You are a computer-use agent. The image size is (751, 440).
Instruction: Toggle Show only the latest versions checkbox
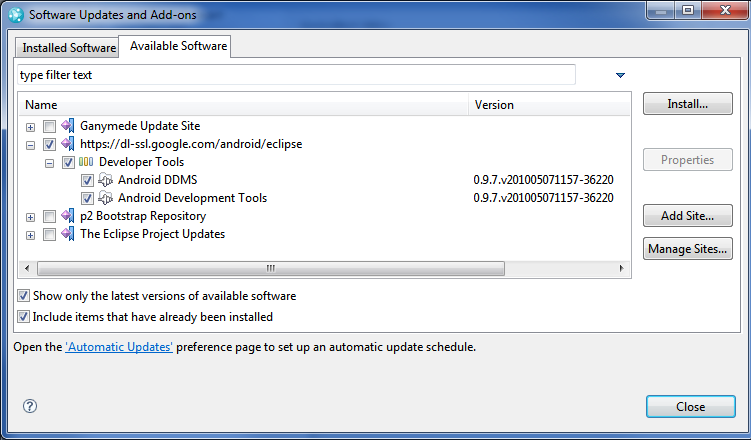click(23, 296)
